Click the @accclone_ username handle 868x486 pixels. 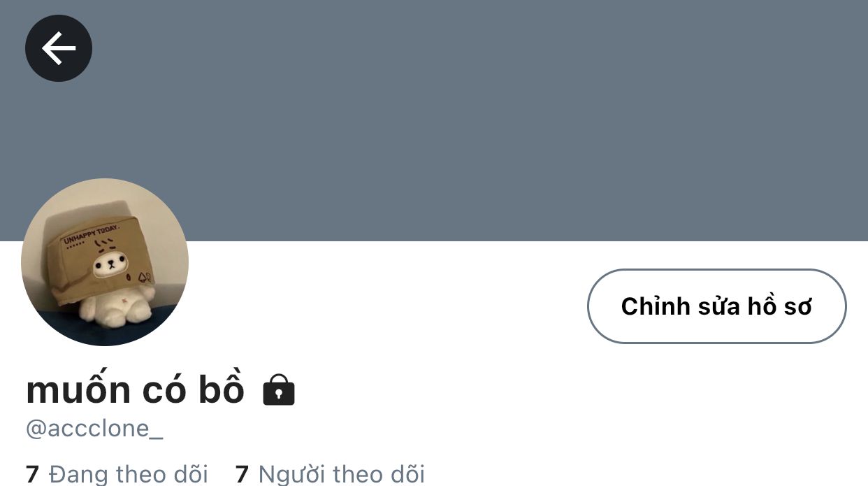click(x=94, y=429)
